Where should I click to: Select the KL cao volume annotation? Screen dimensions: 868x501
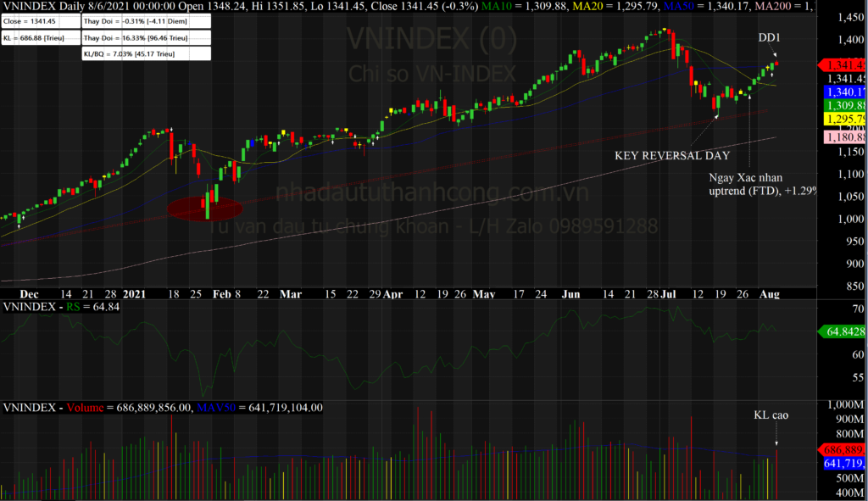tap(772, 415)
